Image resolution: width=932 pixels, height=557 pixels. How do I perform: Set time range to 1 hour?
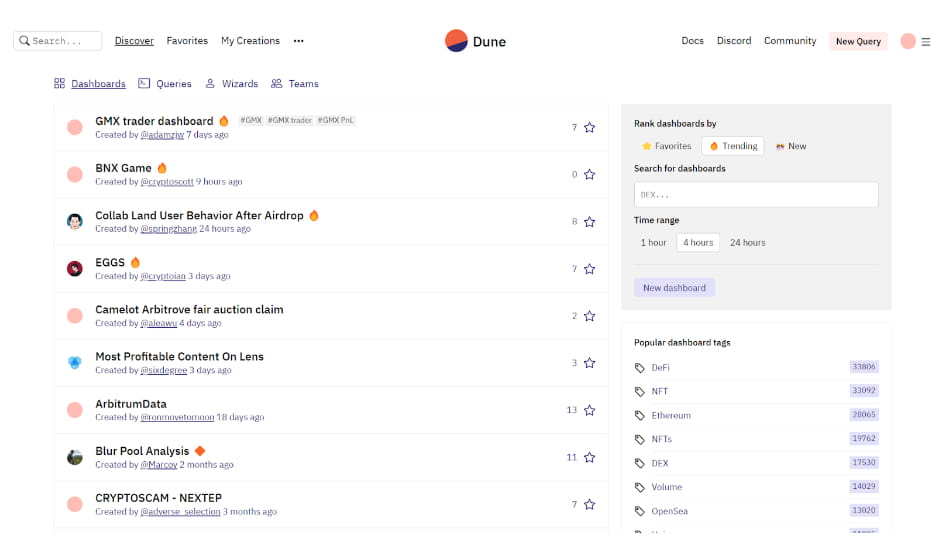(653, 243)
